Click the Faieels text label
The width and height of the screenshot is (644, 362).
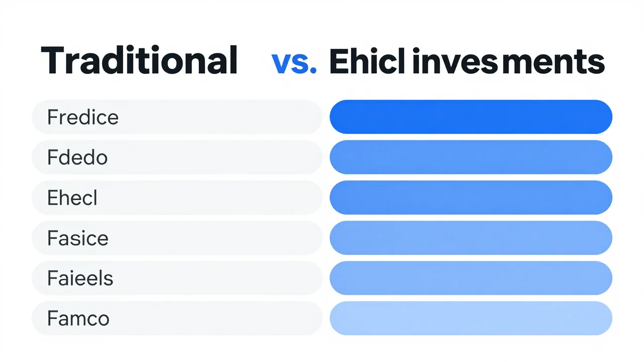tap(80, 278)
